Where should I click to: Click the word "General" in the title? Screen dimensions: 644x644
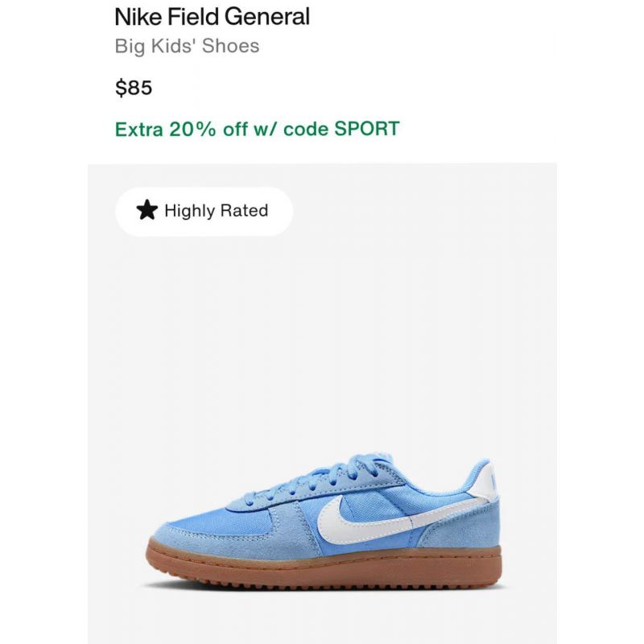[x=267, y=17]
